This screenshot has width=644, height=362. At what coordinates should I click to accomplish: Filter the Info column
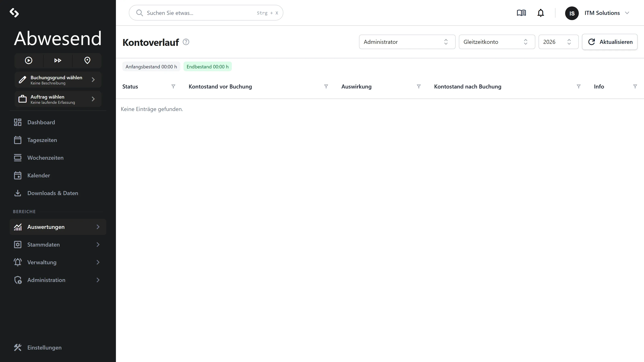(x=635, y=86)
